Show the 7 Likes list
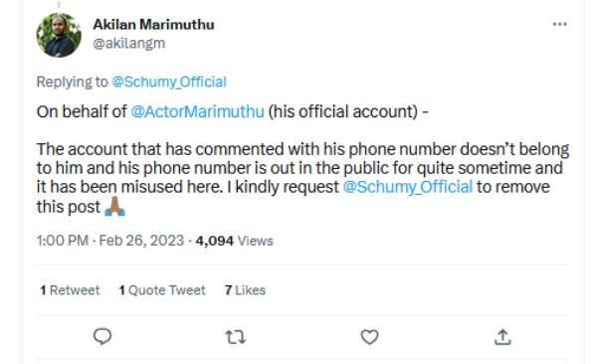Image resolution: width=597 pixels, height=364 pixels. click(245, 290)
